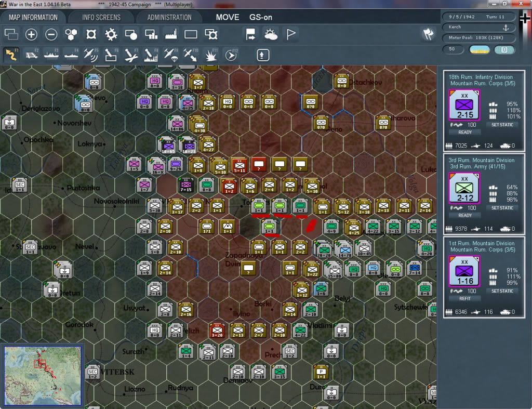Toggle READY status on 3rd Rum. Mountain

[465, 216]
